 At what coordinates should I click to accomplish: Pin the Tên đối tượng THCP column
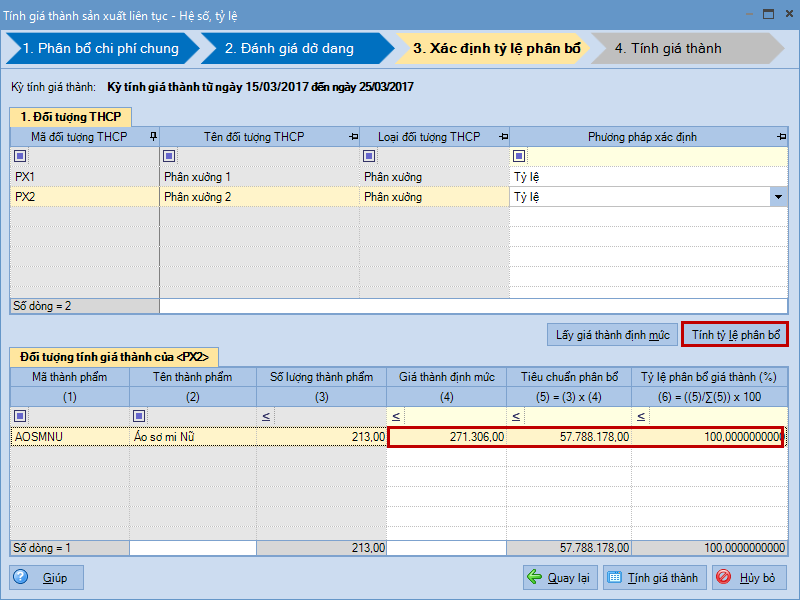click(354, 137)
